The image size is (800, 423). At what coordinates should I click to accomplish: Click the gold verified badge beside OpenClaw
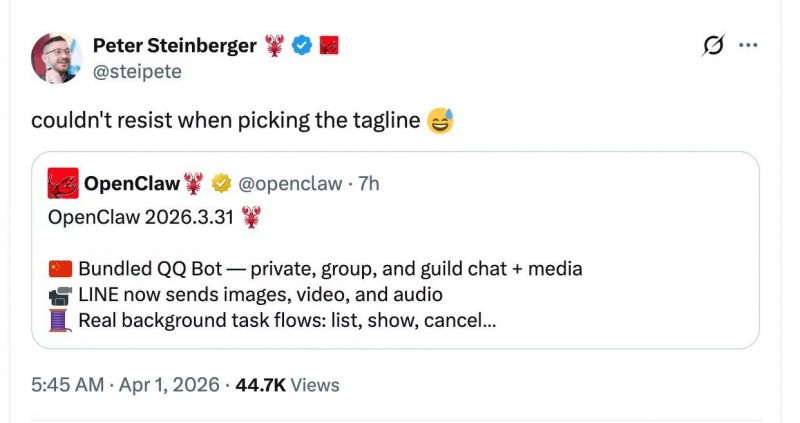[222, 184]
